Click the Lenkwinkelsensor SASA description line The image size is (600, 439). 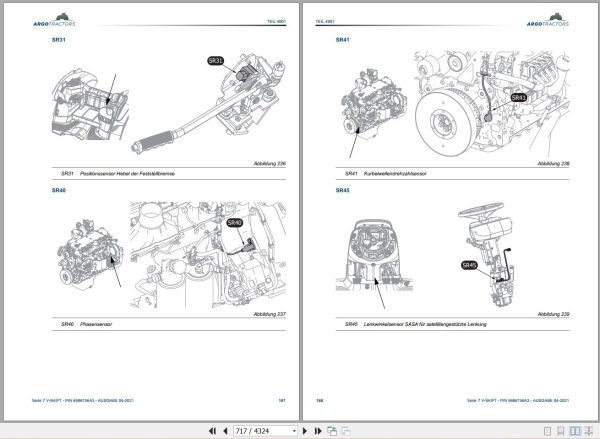point(425,324)
